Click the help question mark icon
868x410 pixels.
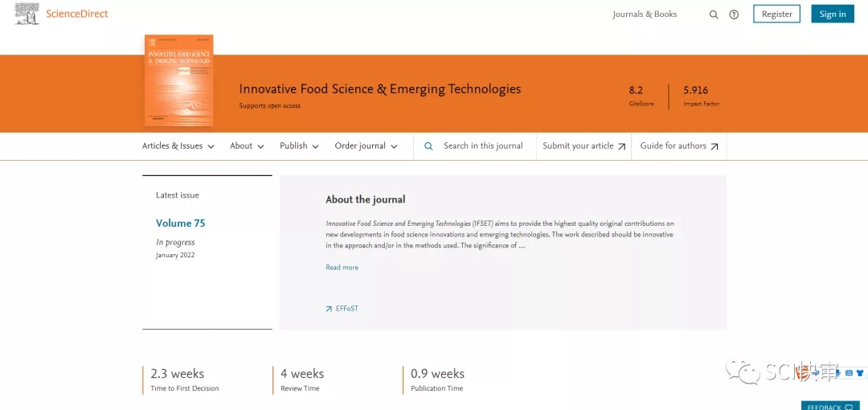pyautogui.click(x=734, y=14)
